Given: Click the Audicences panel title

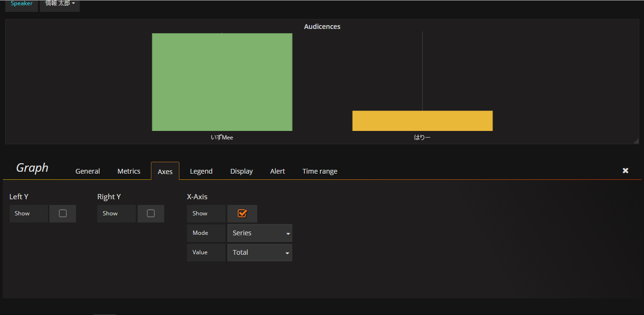Looking at the screenshot, I should point(322,27).
